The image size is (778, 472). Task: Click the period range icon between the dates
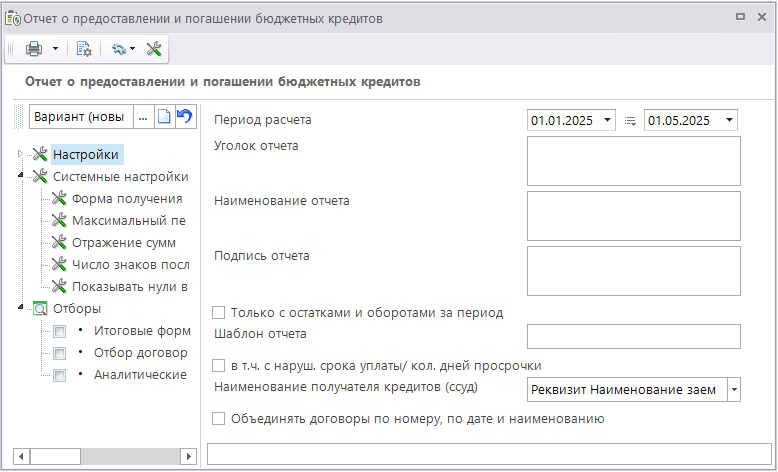point(630,121)
